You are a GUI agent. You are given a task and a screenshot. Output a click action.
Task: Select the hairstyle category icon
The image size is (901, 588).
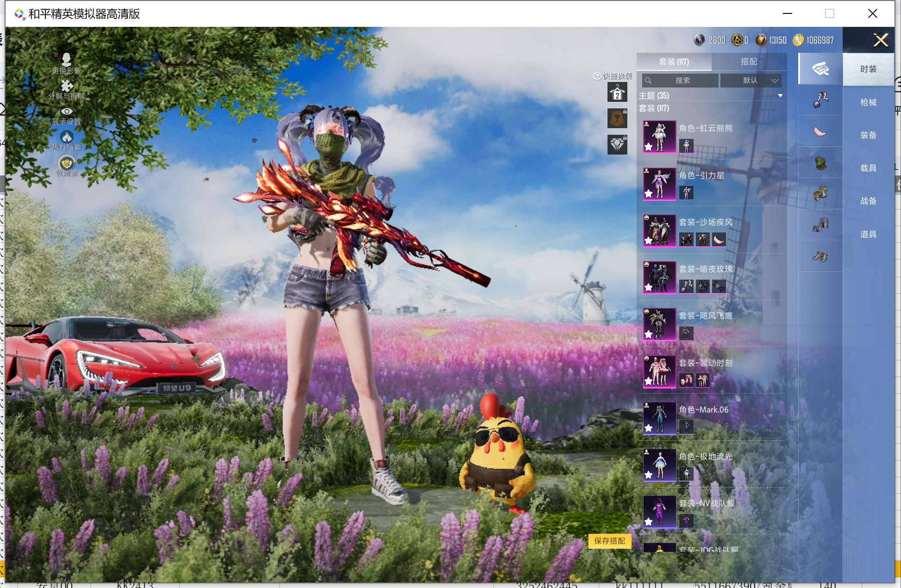pyautogui.click(x=820, y=100)
